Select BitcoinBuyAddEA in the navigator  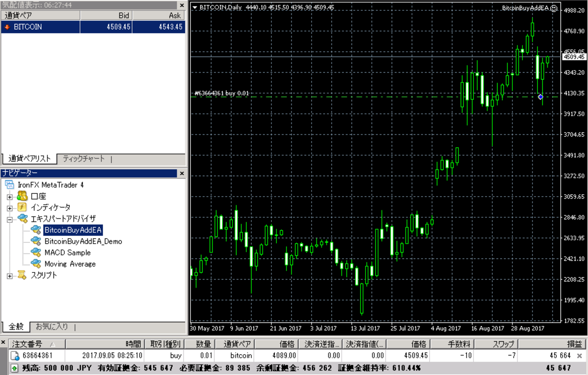(73, 230)
